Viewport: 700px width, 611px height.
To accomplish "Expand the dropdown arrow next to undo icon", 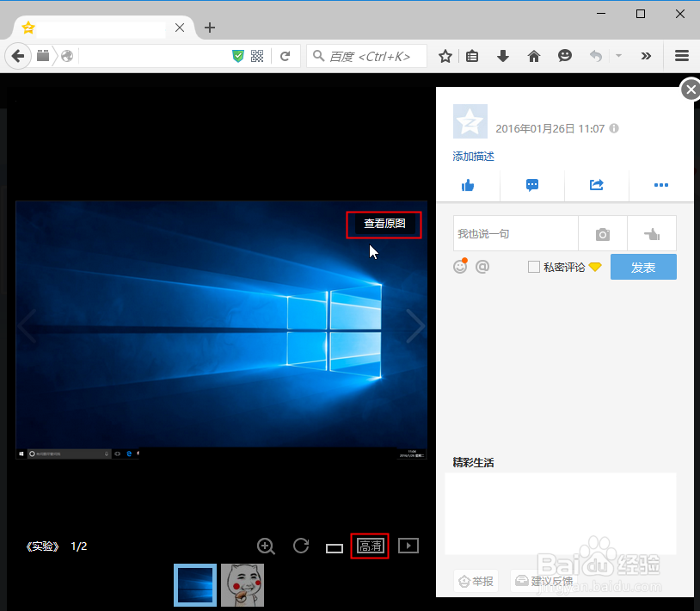I will (x=619, y=56).
